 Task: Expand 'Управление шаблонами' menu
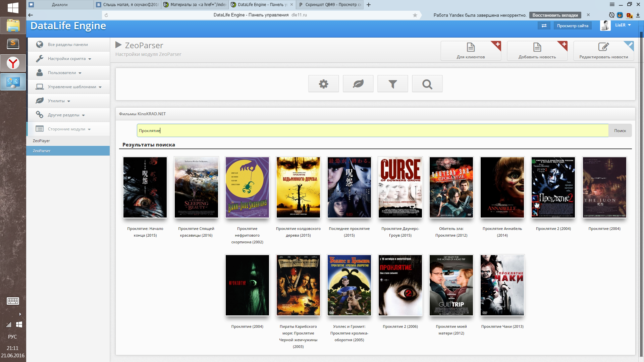(68, 87)
